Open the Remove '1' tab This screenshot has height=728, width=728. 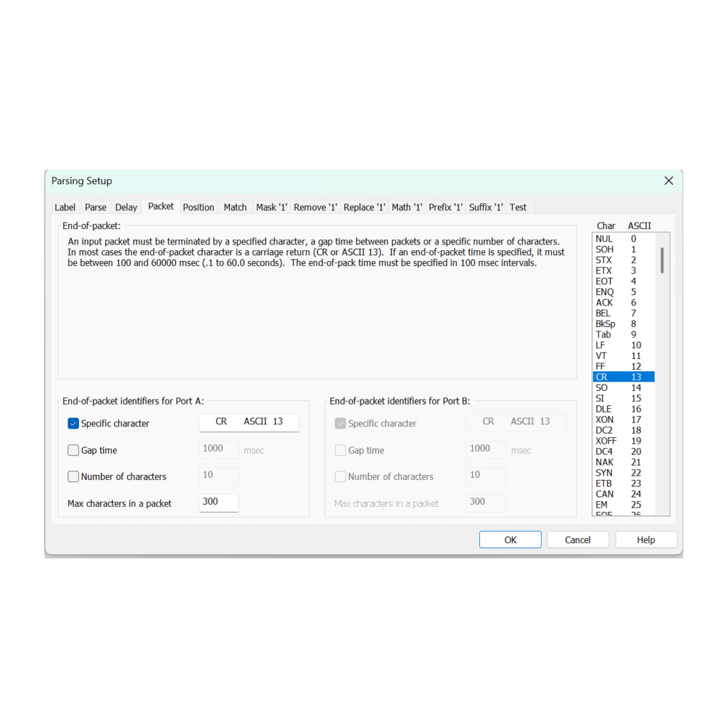(x=315, y=207)
